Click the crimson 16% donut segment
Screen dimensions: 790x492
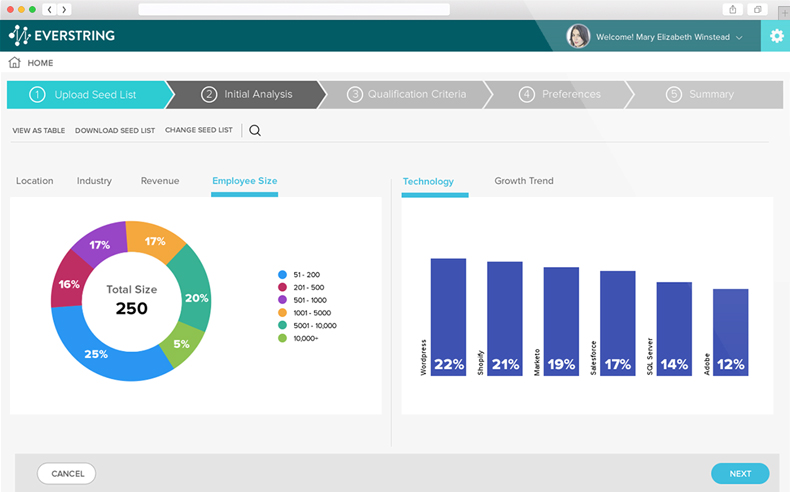pyautogui.click(x=70, y=283)
